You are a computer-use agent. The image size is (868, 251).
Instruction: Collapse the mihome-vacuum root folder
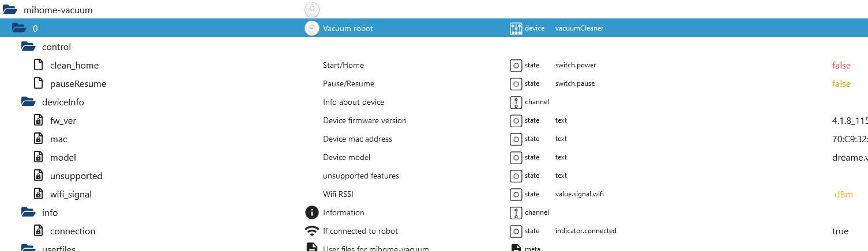pos(10,10)
